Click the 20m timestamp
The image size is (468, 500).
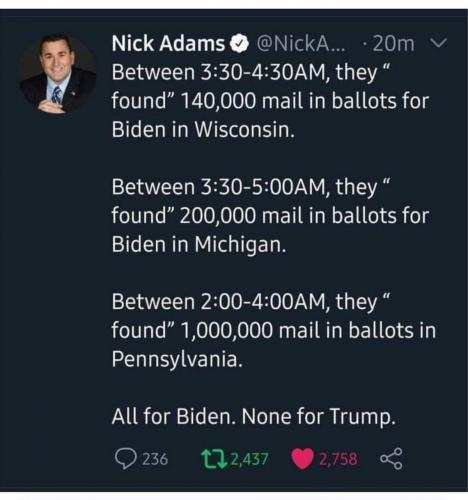point(393,44)
